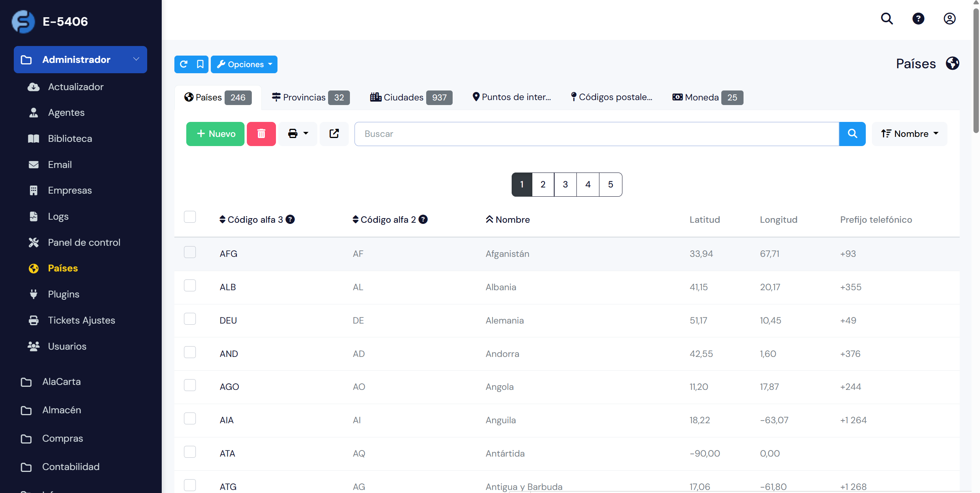Viewport: 980px width, 493px height.
Task: Click the top bar search icon
Action: 886,18
